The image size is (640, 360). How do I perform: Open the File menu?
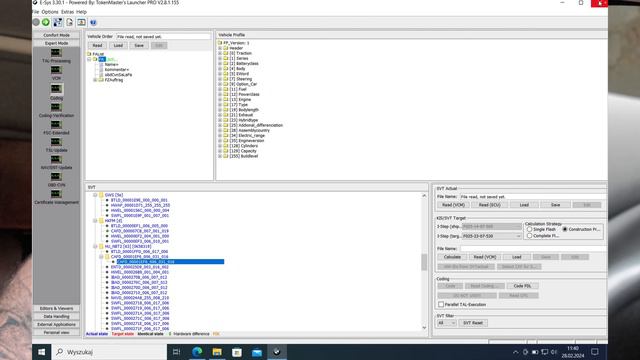coord(36,12)
